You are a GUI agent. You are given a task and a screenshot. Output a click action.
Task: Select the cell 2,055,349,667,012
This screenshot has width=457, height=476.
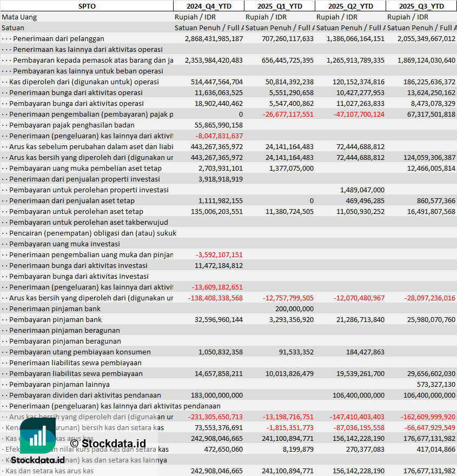[426, 38]
